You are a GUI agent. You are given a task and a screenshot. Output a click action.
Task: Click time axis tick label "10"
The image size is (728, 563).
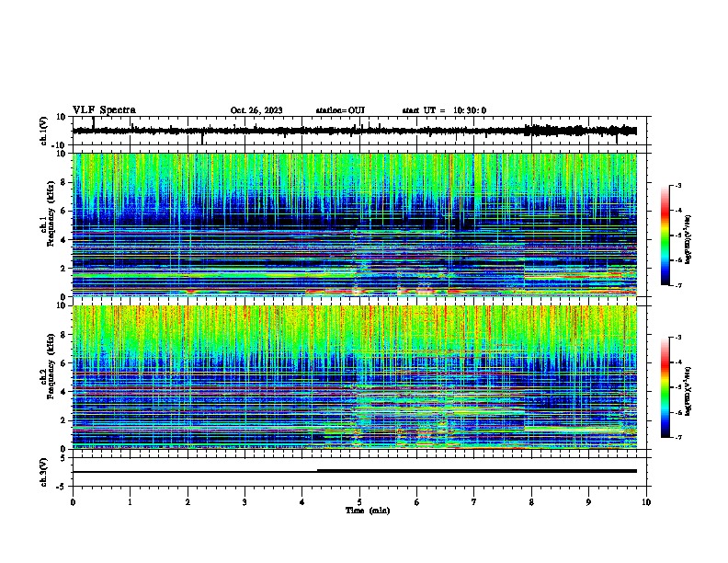(x=646, y=502)
